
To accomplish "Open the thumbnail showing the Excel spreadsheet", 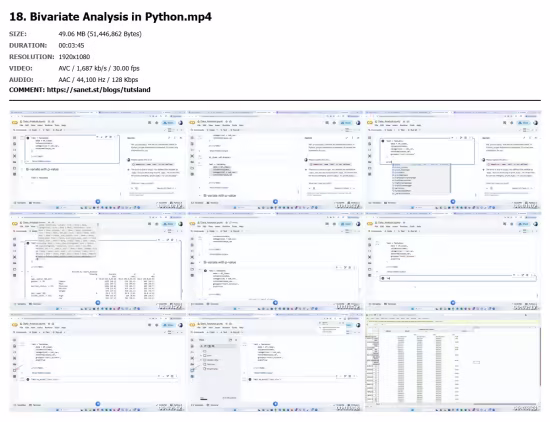I will [x=453, y=362].
